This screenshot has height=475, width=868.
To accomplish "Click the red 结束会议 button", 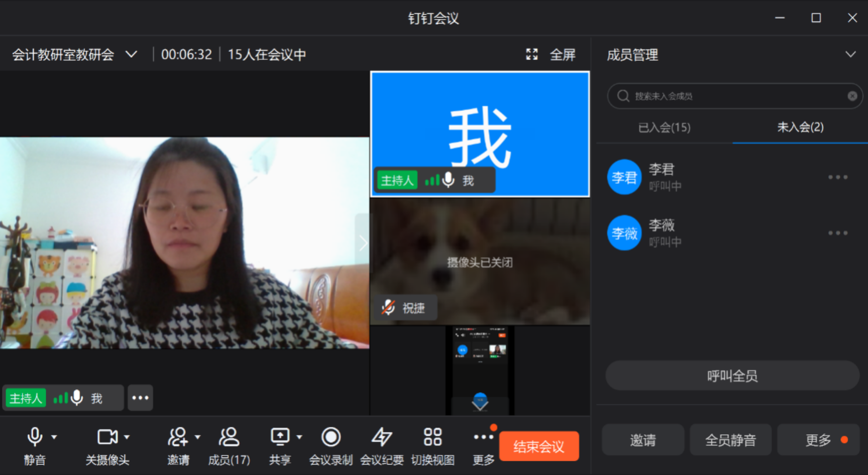I will (539, 446).
